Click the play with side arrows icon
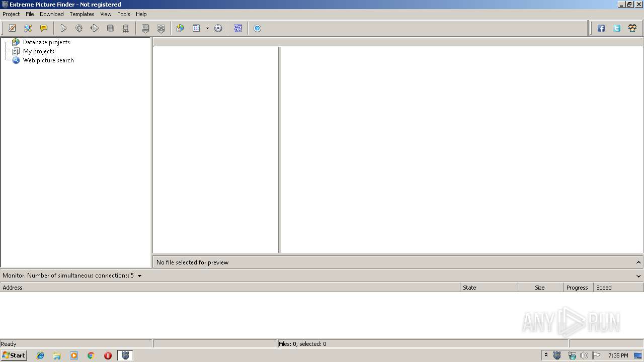The width and height of the screenshot is (644, 362). pos(95,29)
